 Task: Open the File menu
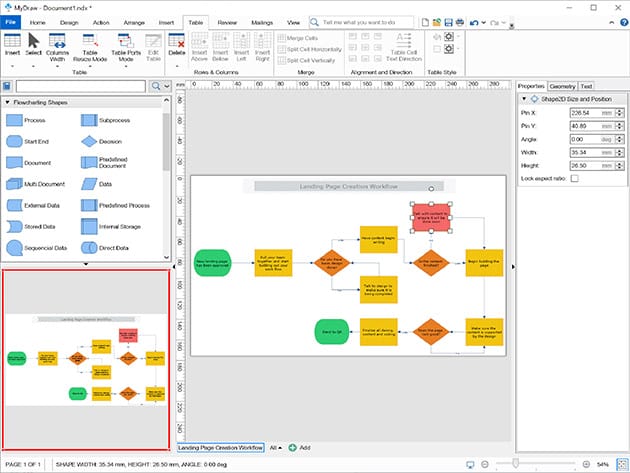(x=11, y=20)
